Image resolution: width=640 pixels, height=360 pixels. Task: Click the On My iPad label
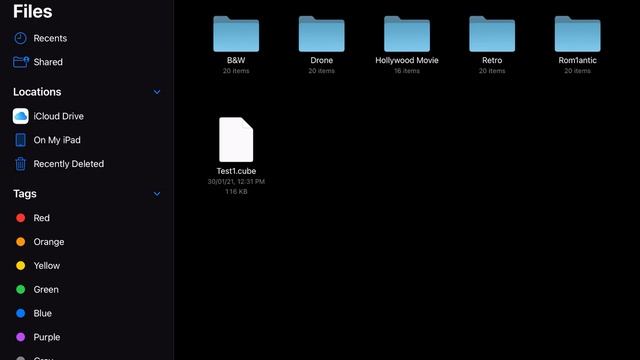57,140
